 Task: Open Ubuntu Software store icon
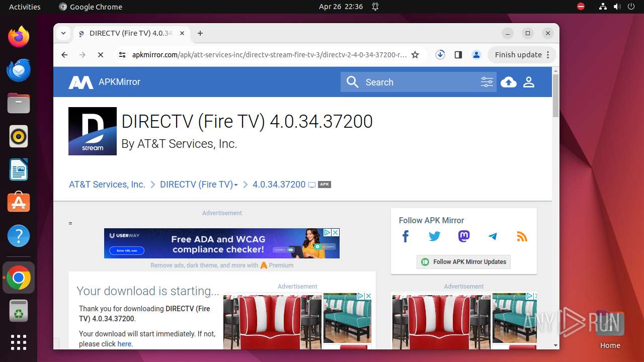[19, 203]
